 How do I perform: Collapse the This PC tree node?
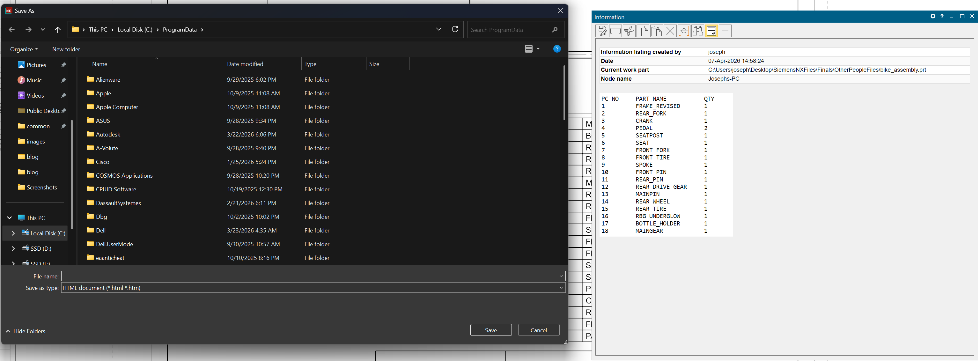pos(10,218)
